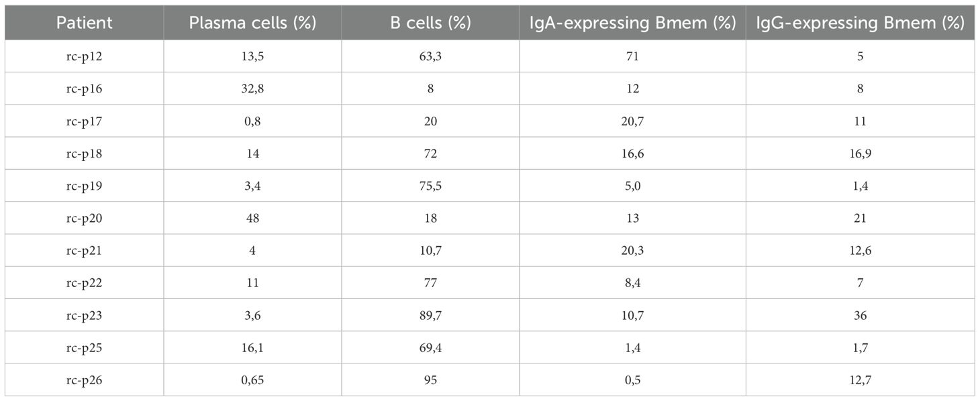Click the B cells (%) header

pyautogui.click(x=430, y=23)
